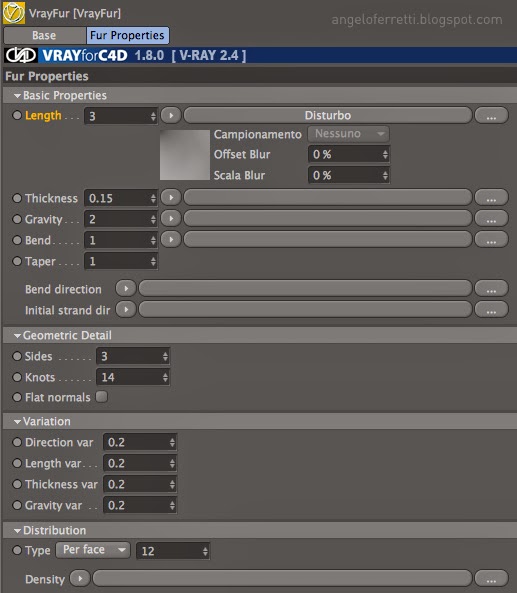The image size is (517, 593).
Task: Open the Density texture arrow menu
Action: (x=80, y=579)
